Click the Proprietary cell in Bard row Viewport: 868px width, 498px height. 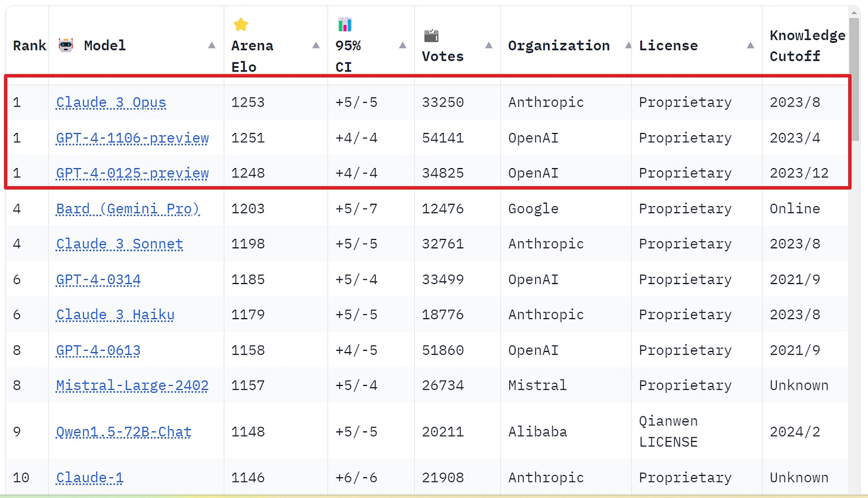point(685,209)
